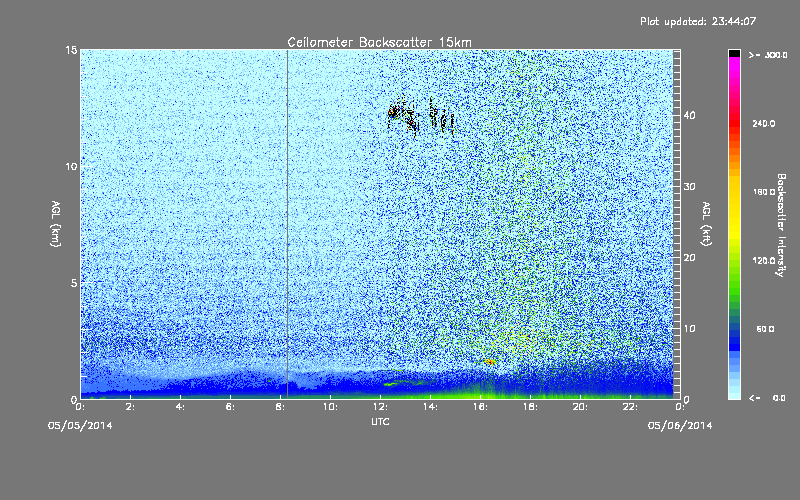The height and width of the screenshot is (500, 800).
Task: Select the "5" tick on km axis
Action: pos(74,283)
